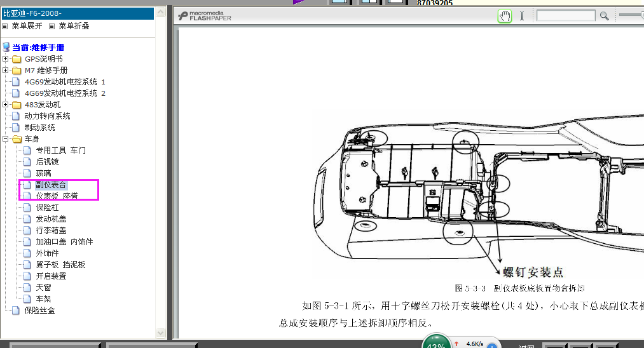Click the 483发动机 folder icon

coord(17,105)
